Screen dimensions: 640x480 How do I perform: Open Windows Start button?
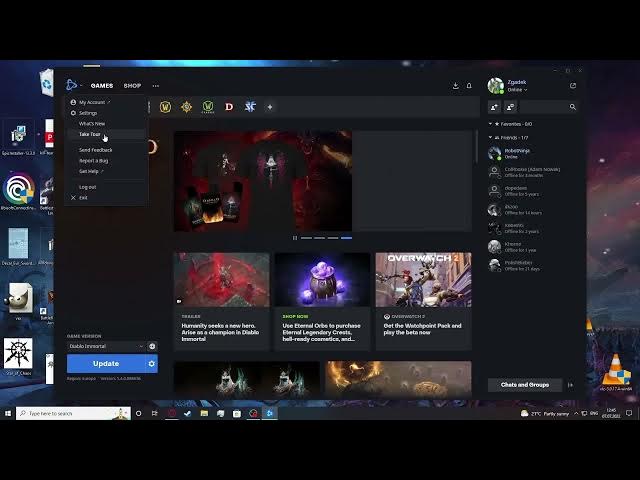8,413
